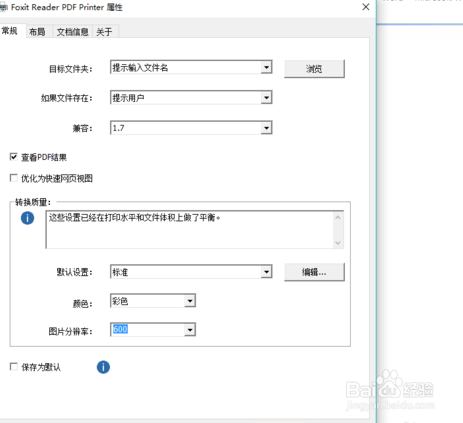
Task: Click the info icon next to 保存为默认
Action: [x=103, y=367]
